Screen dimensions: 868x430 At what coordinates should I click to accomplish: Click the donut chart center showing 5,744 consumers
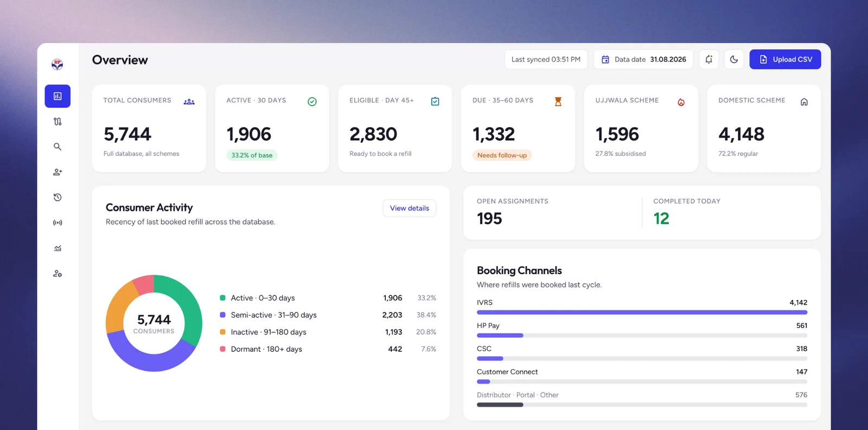154,323
